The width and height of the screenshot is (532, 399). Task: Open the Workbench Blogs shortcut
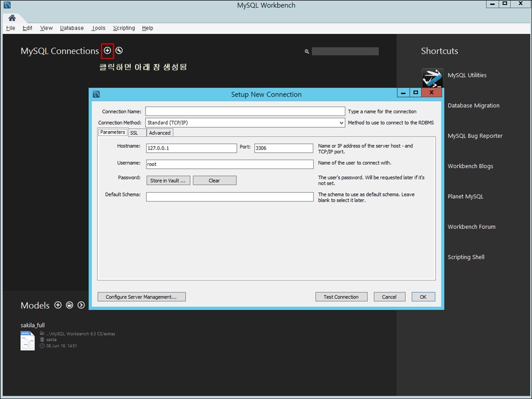tap(470, 166)
